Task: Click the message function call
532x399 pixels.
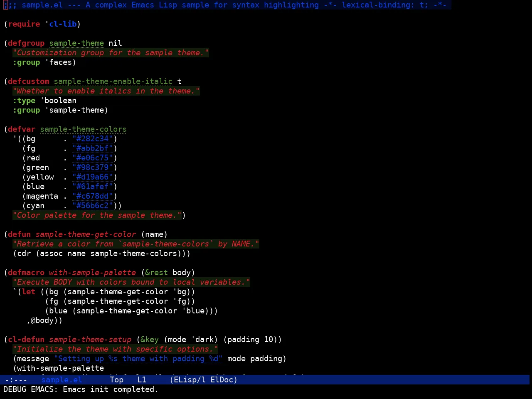Action: point(33,358)
